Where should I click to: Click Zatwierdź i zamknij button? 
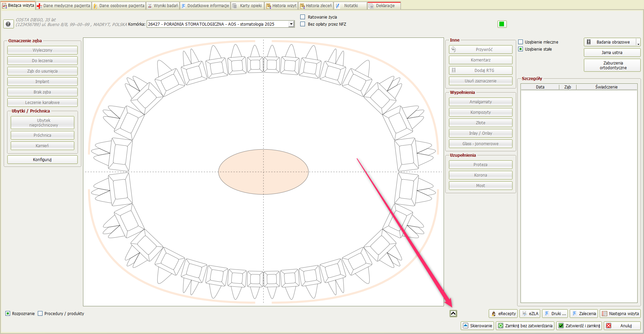[x=579, y=326]
